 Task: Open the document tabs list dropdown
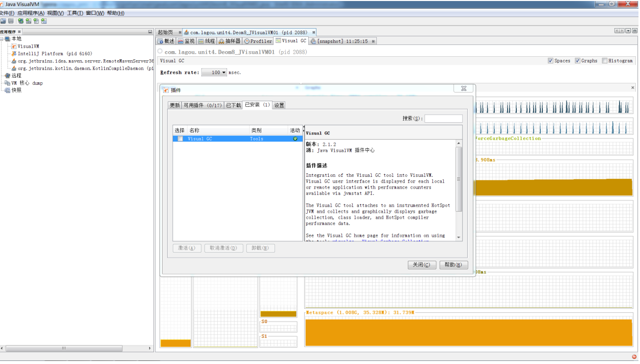[x=628, y=31]
